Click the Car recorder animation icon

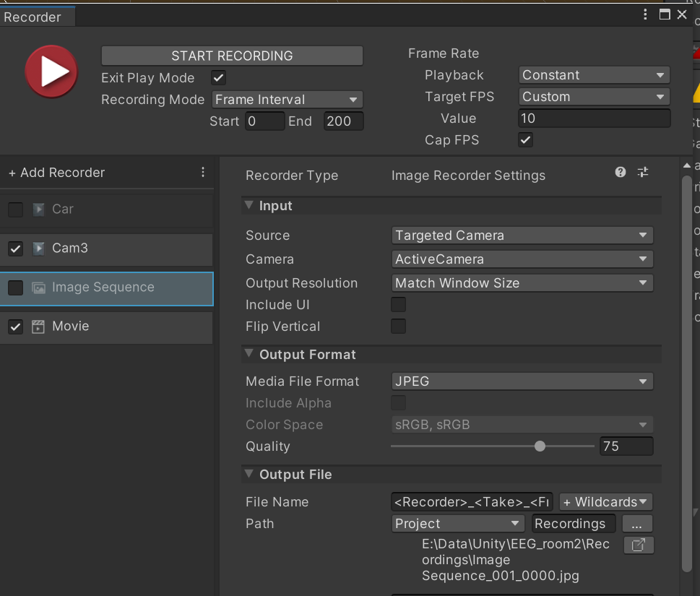pyautogui.click(x=39, y=209)
